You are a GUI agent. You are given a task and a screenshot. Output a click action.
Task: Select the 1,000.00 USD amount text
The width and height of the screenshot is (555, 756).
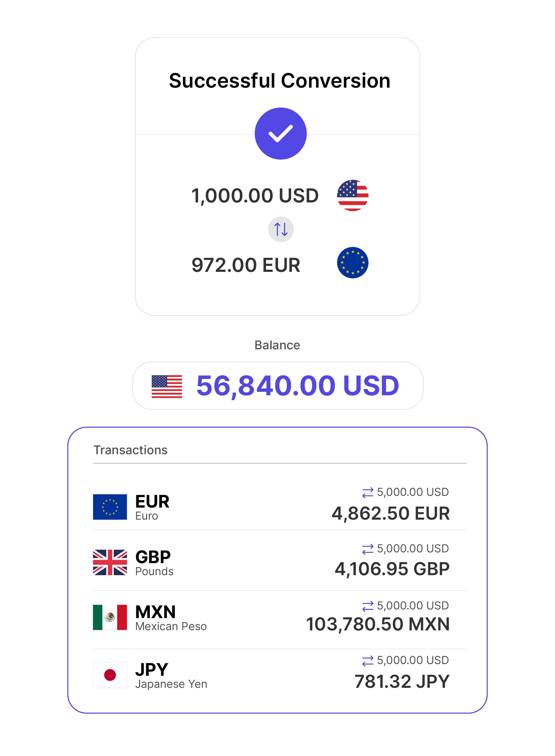[x=255, y=196]
